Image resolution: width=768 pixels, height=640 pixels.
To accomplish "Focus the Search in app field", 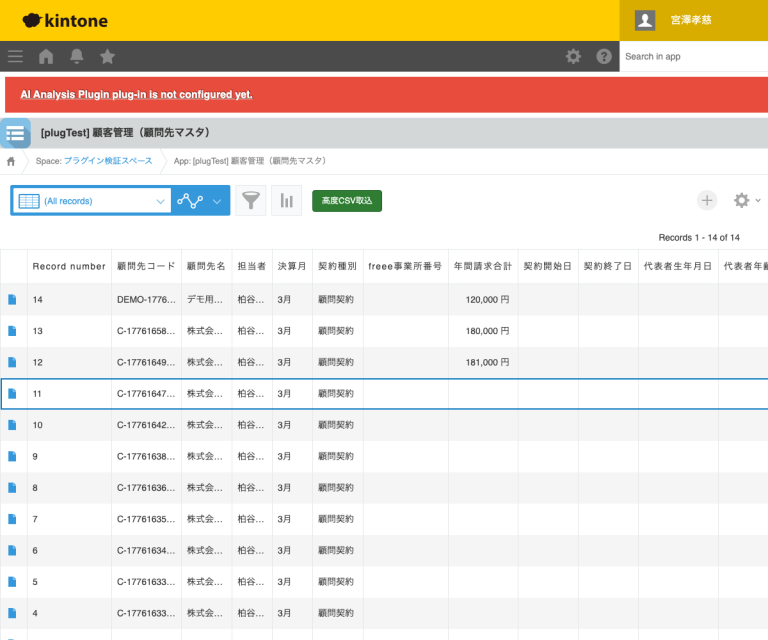I will pyautogui.click(x=692, y=56).
